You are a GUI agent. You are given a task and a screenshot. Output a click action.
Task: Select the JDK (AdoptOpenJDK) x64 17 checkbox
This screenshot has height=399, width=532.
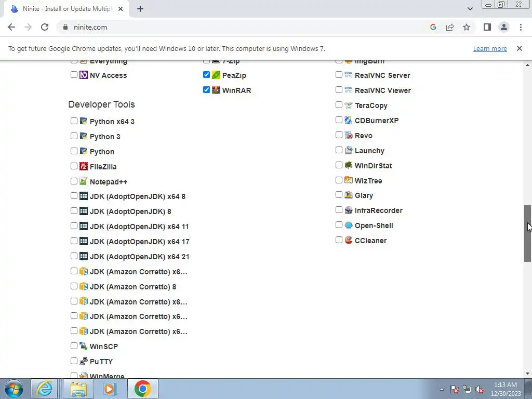click(x=74, y=241)
